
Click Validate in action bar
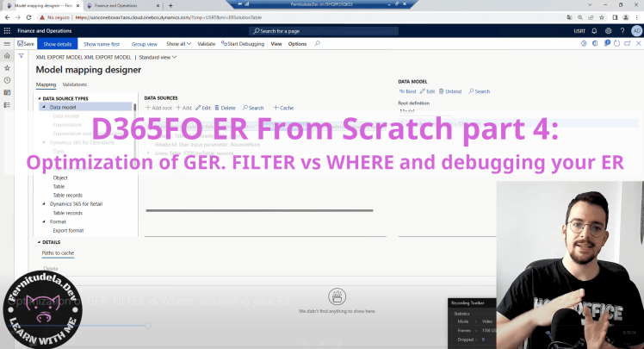pyautogui.click(x=206, y=44)
